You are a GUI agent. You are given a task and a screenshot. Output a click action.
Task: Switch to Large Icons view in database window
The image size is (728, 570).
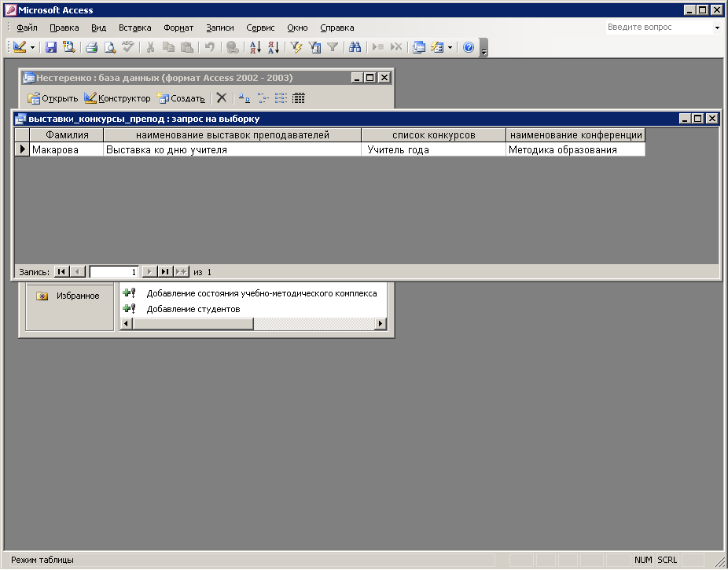(x=245, y=98)
